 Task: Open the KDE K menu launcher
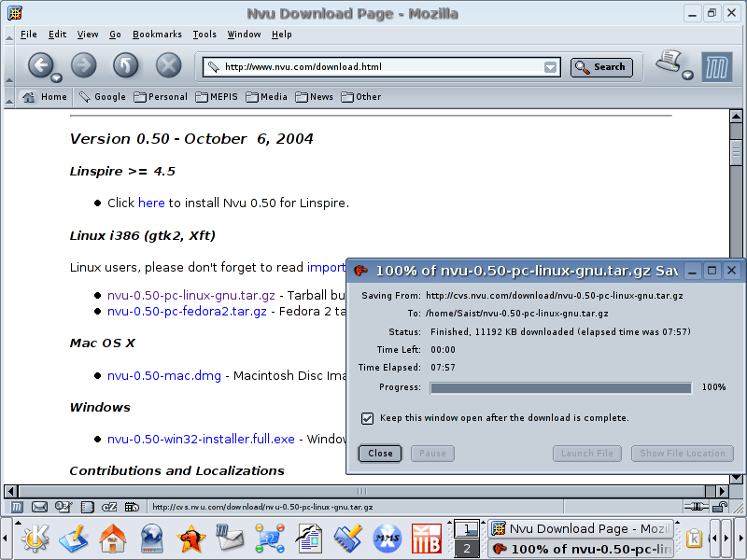(x=35, y=539)
